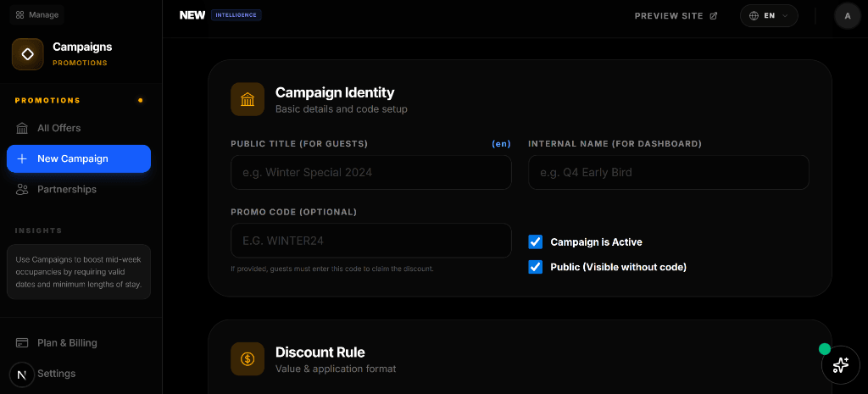868x394 pixels.
Task: Click the Discount Rule dollar icon
Action: click(x=248, y=358)
